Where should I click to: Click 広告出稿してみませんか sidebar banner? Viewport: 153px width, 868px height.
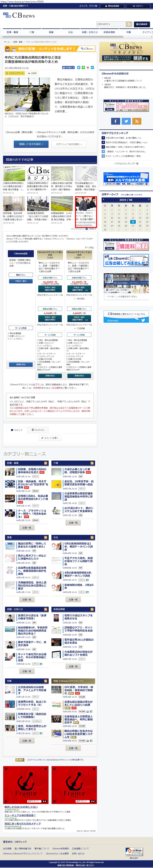tap(126, 261)
